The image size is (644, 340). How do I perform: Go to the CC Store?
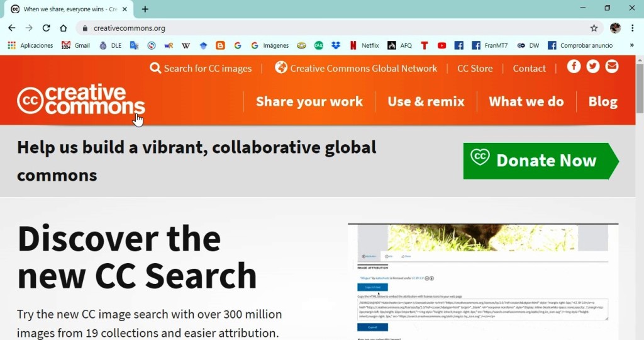475,69
